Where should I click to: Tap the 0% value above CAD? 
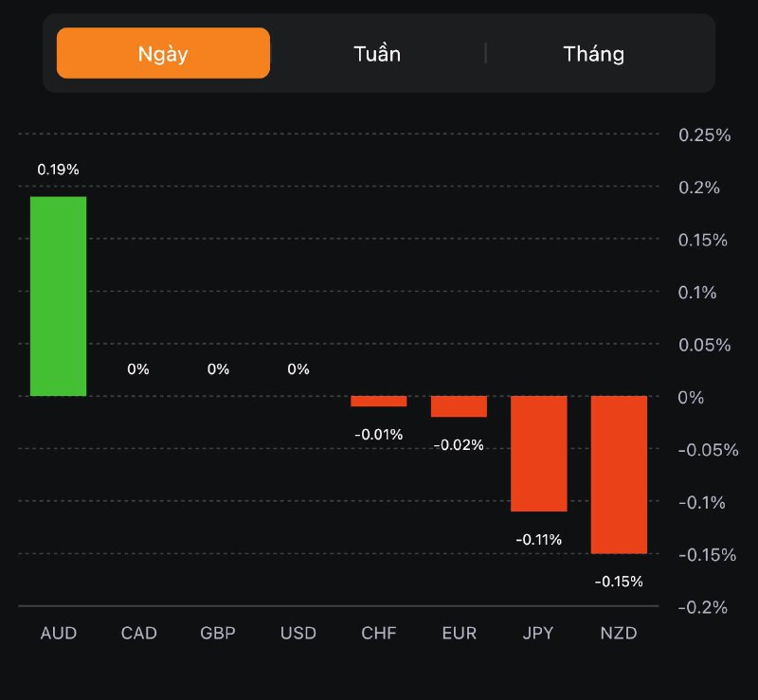(138, 368)
